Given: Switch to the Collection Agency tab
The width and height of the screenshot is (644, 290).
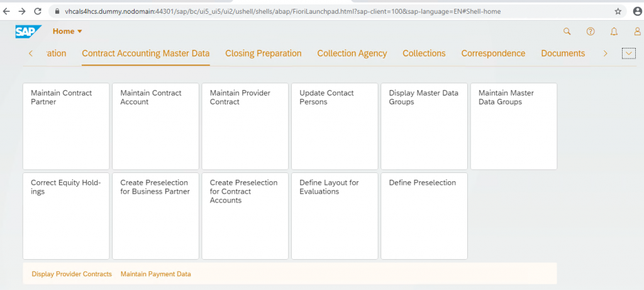Looking at the screenshot, I should pos(352,53).
